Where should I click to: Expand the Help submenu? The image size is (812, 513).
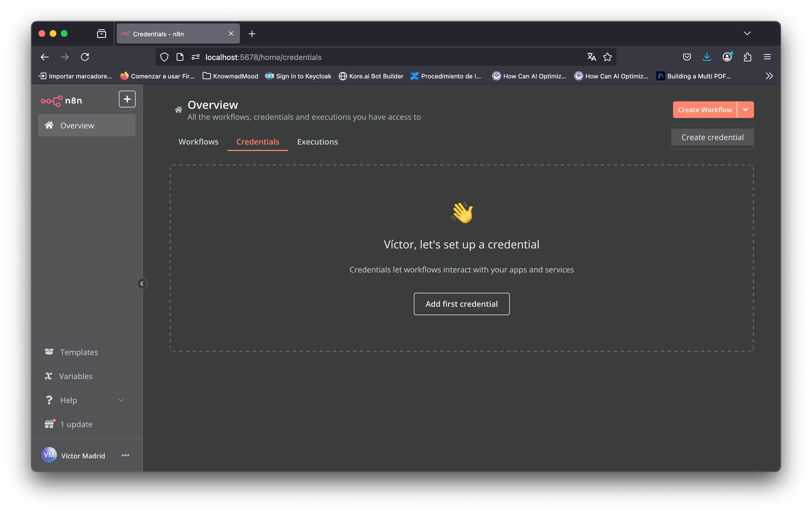(x=121, y=400)
